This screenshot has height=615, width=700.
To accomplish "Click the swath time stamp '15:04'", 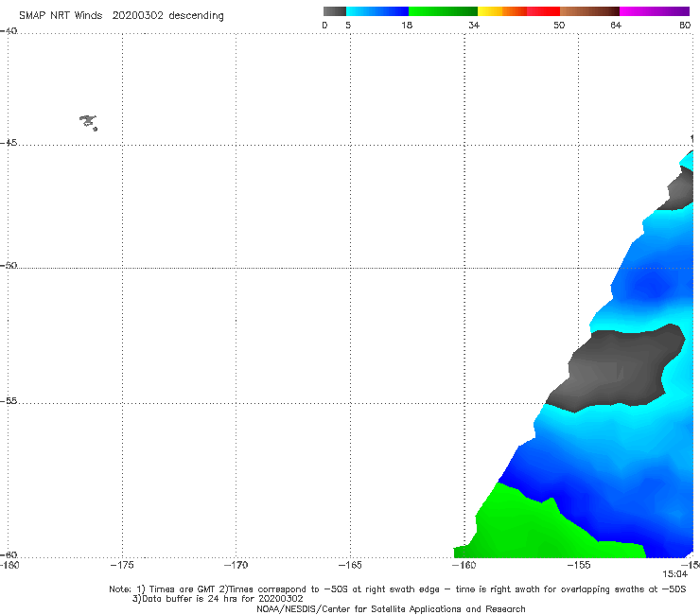I will 675,574.
